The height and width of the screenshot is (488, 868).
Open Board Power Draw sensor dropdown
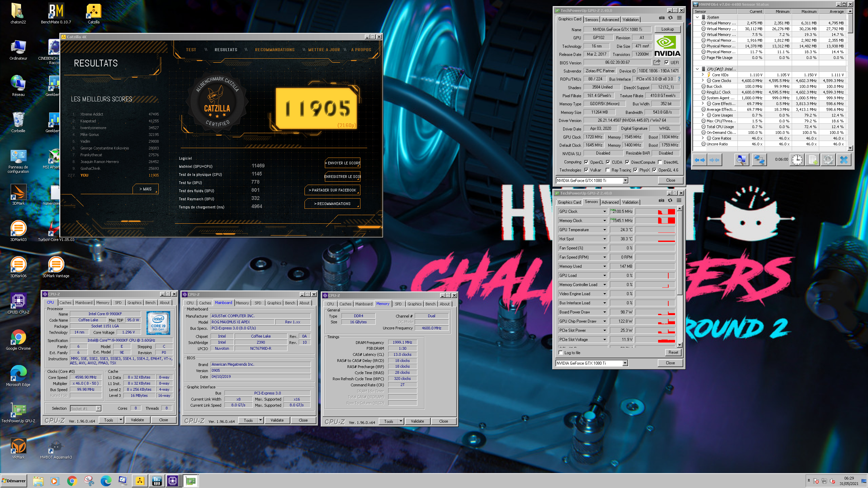(605, 312)
